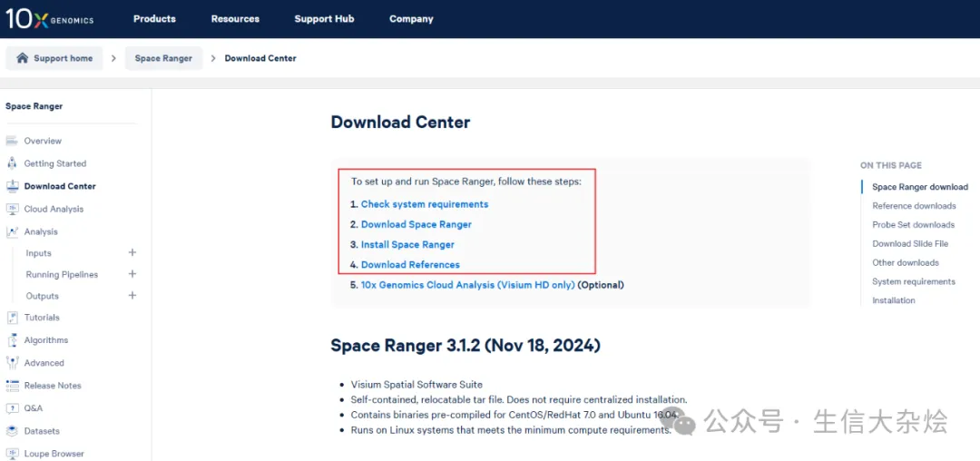Select Analysis in sidebar
This screenshot has width=980, height=461.
41,231
